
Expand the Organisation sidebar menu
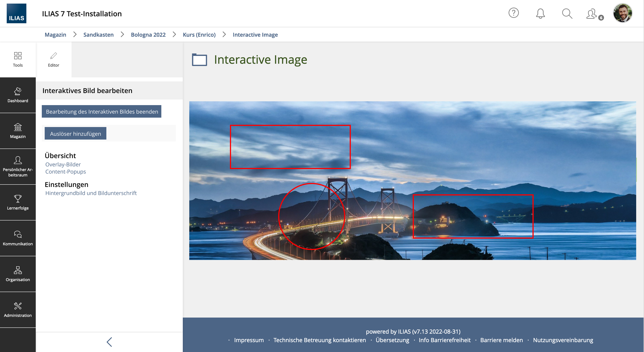pos(18,274)
